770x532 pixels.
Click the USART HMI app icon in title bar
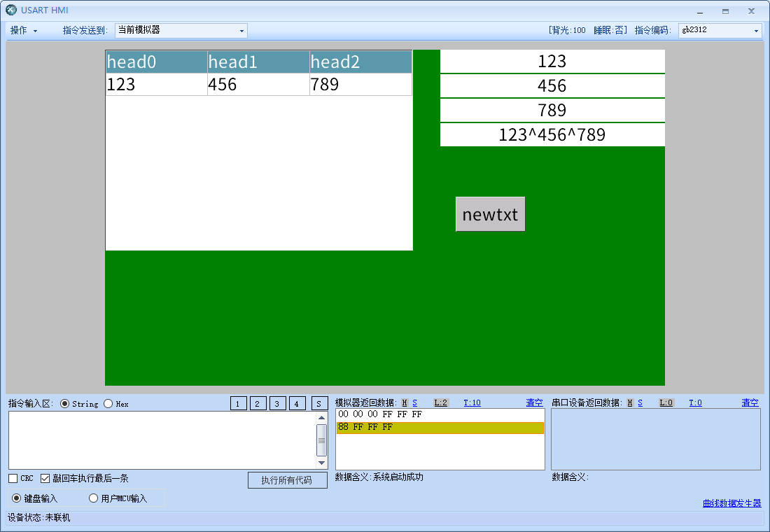coord(11,10)
